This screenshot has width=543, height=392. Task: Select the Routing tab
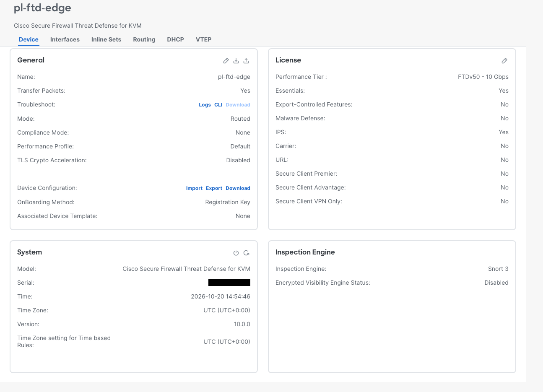tap(144, 39)
